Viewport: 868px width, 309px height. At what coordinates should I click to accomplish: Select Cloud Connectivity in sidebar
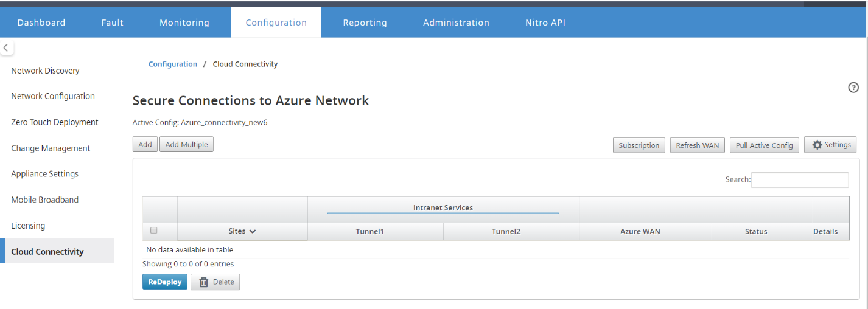click(x=57, y=251)
